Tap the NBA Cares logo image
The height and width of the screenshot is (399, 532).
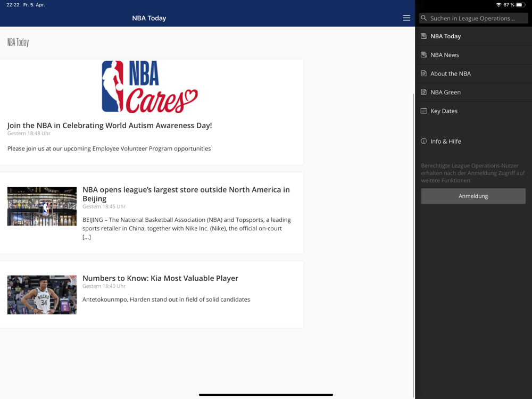point(149,87)
